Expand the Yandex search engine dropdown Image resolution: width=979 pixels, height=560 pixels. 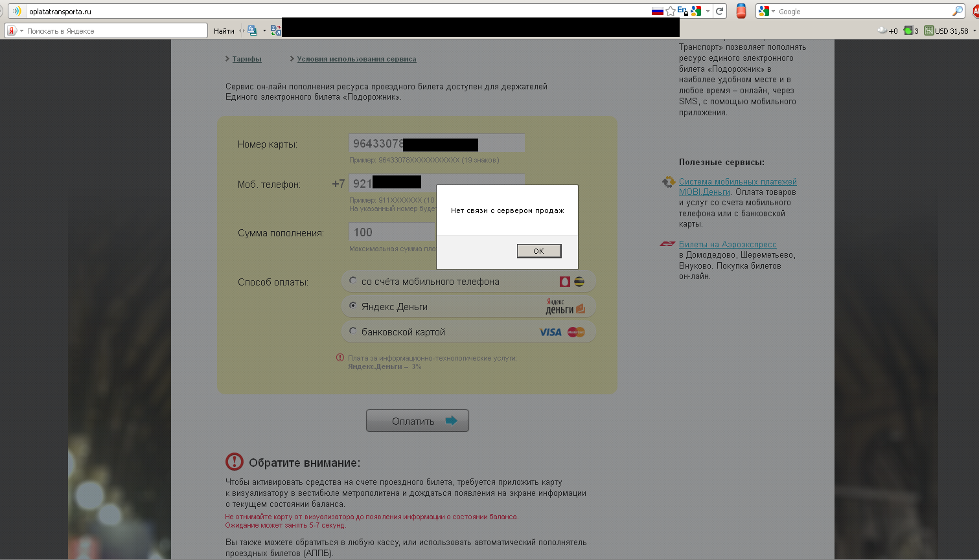(x=21, y=31)
